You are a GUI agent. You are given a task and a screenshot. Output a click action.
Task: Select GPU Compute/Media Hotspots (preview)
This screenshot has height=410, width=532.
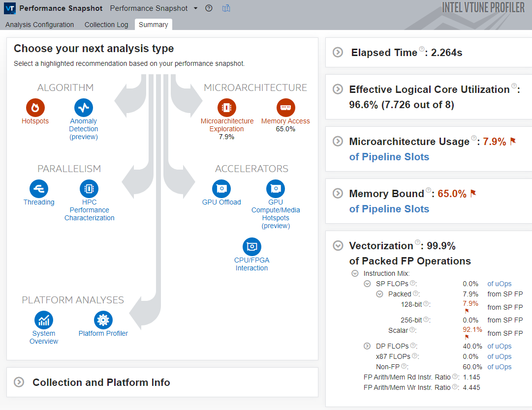click(275, 188)
